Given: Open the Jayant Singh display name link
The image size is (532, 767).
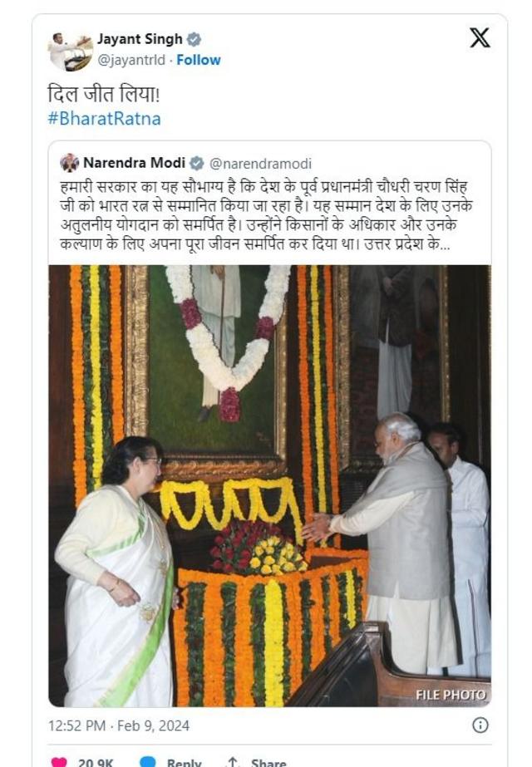Looking at the screenshot, I should 140,39.
